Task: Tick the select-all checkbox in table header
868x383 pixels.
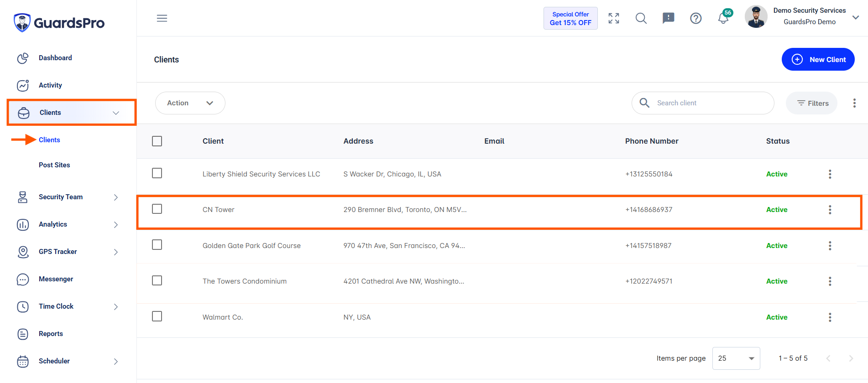Action: 157,141
